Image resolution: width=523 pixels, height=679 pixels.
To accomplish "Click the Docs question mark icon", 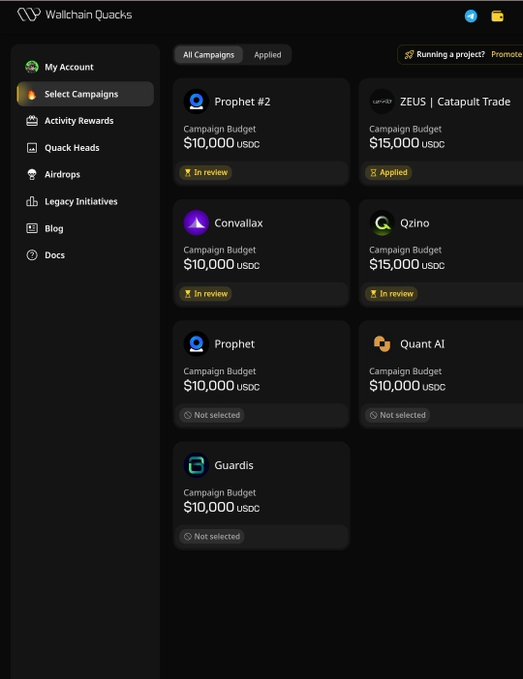I will [32, 255].
